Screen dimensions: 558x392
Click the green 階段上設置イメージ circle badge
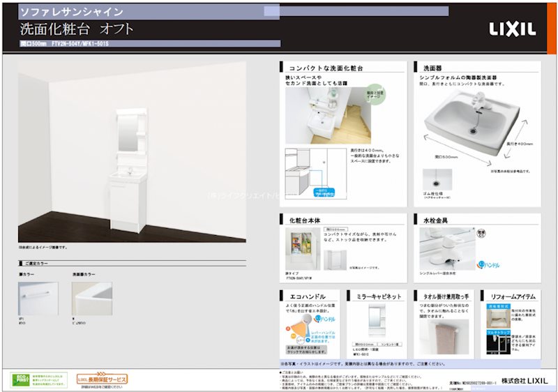[375, 94]
